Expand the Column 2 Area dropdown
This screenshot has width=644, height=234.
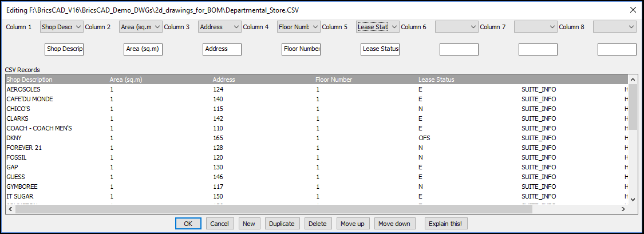click(141, 27)
